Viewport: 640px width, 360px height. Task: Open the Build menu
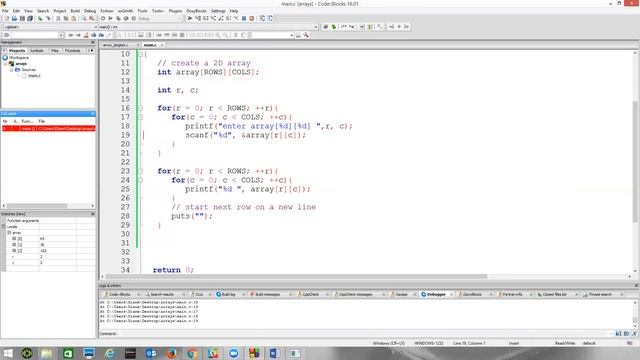(x=75, y=11)
